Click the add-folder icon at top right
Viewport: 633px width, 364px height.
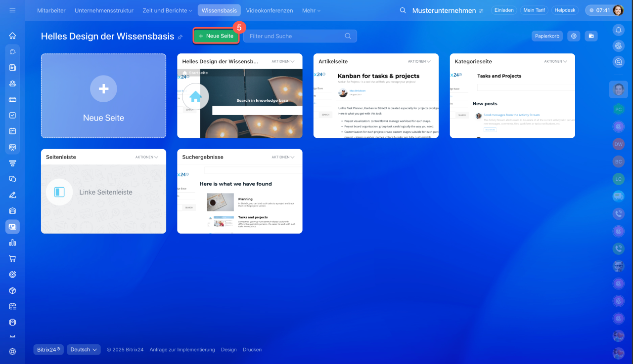(591, 36)
